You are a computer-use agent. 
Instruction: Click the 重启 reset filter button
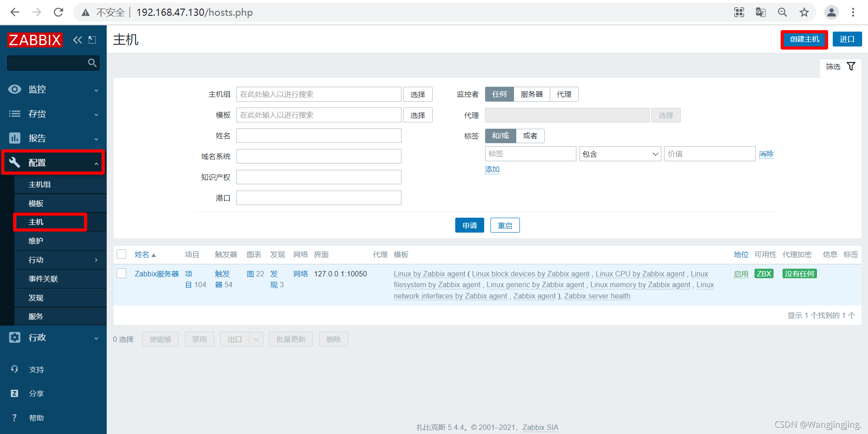coord(505,225)
